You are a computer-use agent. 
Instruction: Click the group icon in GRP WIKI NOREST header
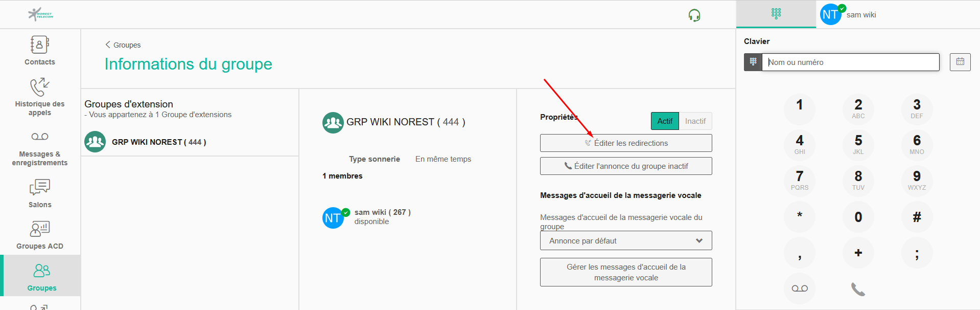click(x=333, y=122)
